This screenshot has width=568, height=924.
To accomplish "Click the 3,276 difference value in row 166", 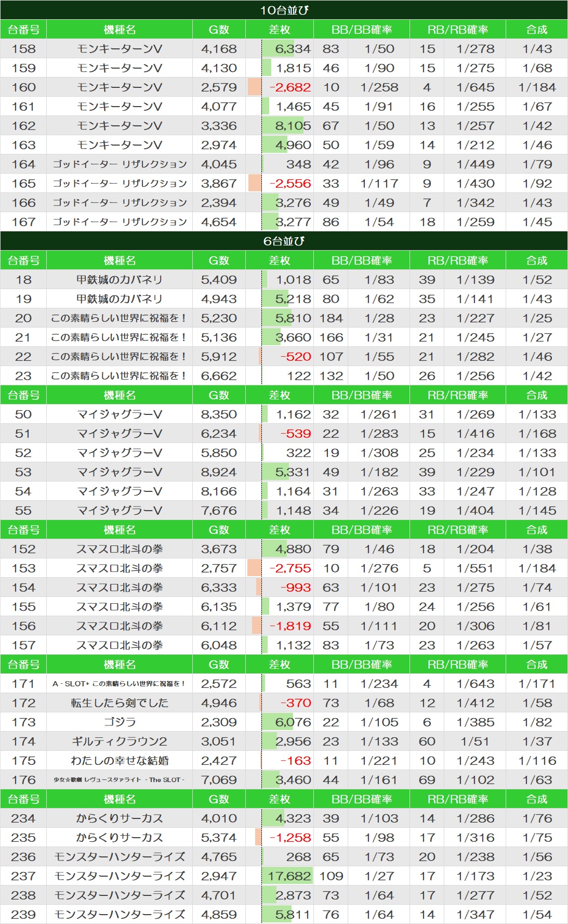I will click(x=293, y=203).
